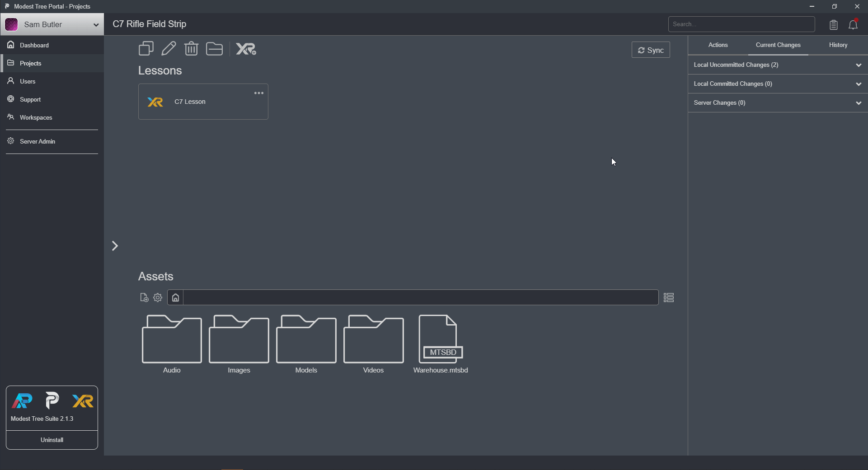Screen dimensions: 868x470
Task: Open the C7 Lesson three-dot menu
Action: tap(259, 93)
